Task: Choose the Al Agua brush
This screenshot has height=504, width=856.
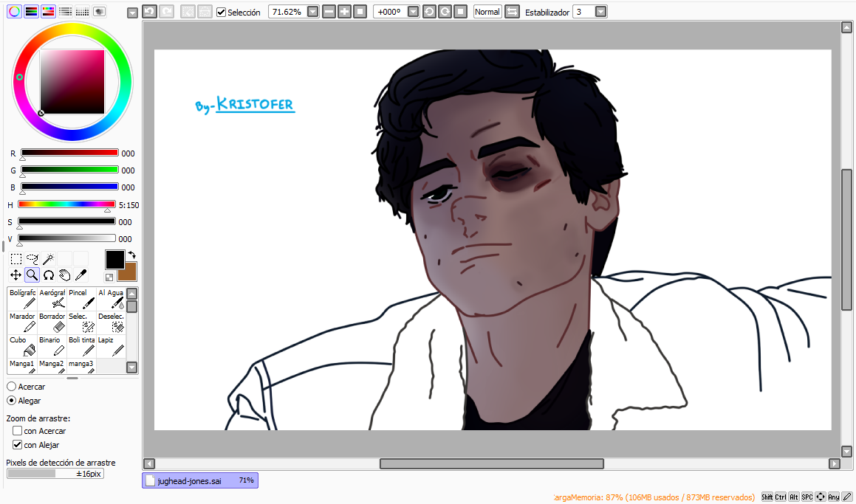Action: pyautogui.click(x=111, y=299)
